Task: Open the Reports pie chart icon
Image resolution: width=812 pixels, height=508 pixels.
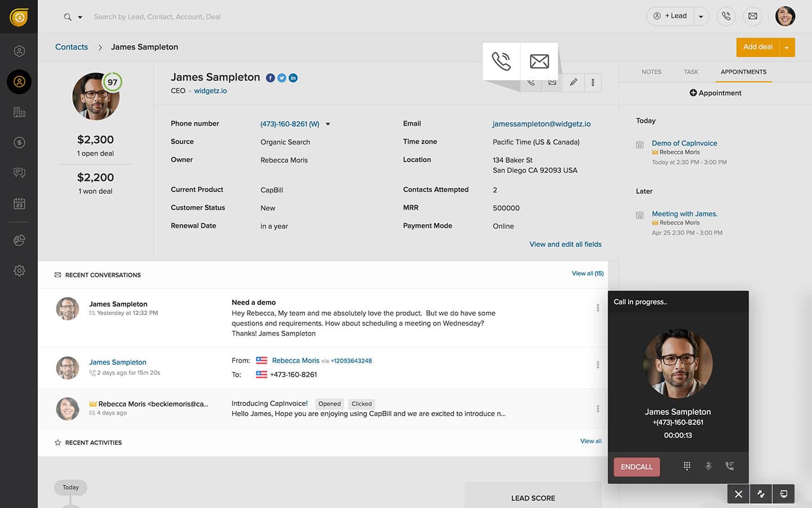Action: pyautogui.click(x=19, y=240)
